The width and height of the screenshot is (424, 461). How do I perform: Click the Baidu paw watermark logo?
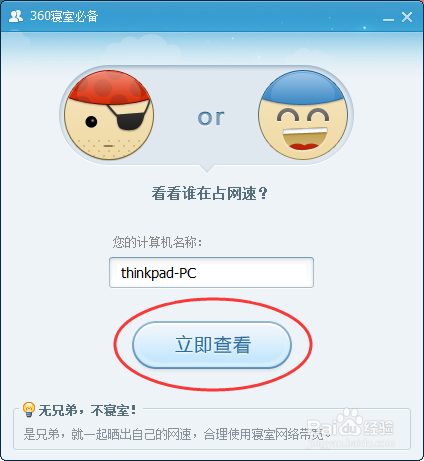349,421
